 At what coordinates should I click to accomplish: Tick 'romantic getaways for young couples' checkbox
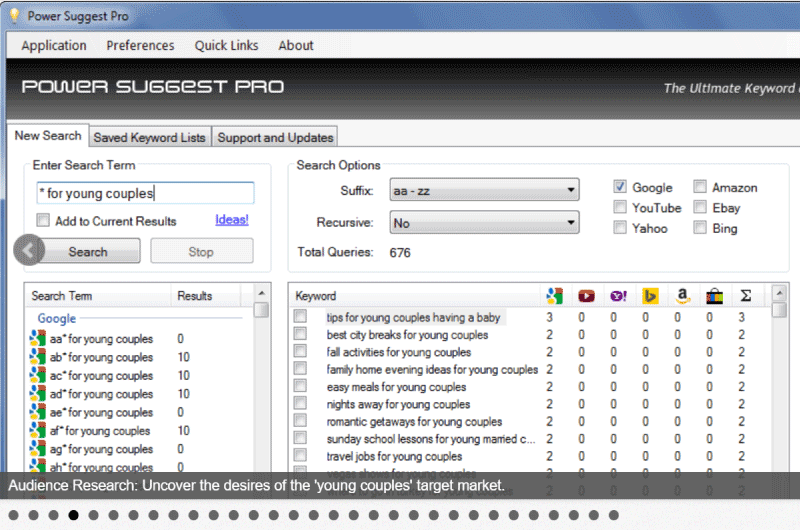pyautogui.click(x=300, y=420)
